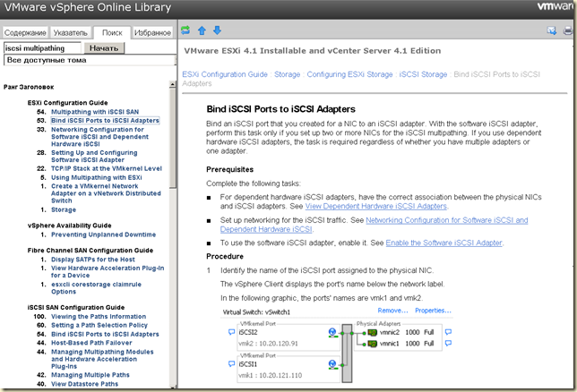Image resolution: width=577 pixels, height=392 pixels.
Task: Click the article title Bind iSCSI Ports to iSCSI Adapters
Action: [x=280, y=109]
